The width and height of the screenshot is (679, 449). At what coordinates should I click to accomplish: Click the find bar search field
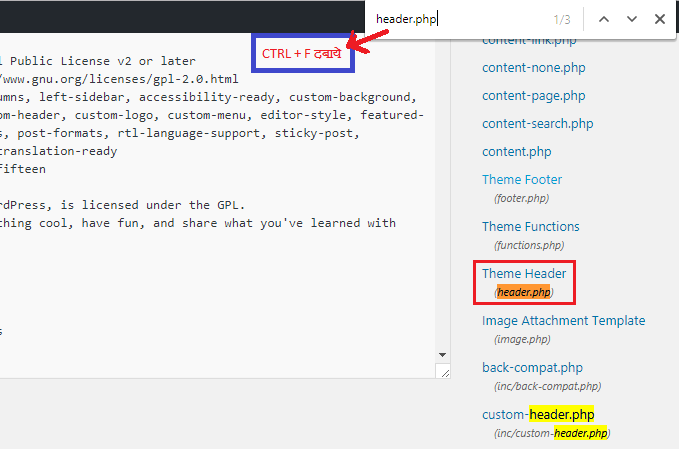pos(459,19)
